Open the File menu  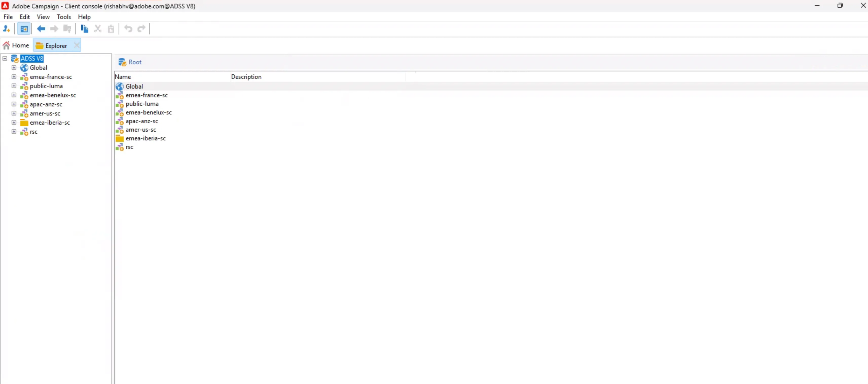point(8,17)
